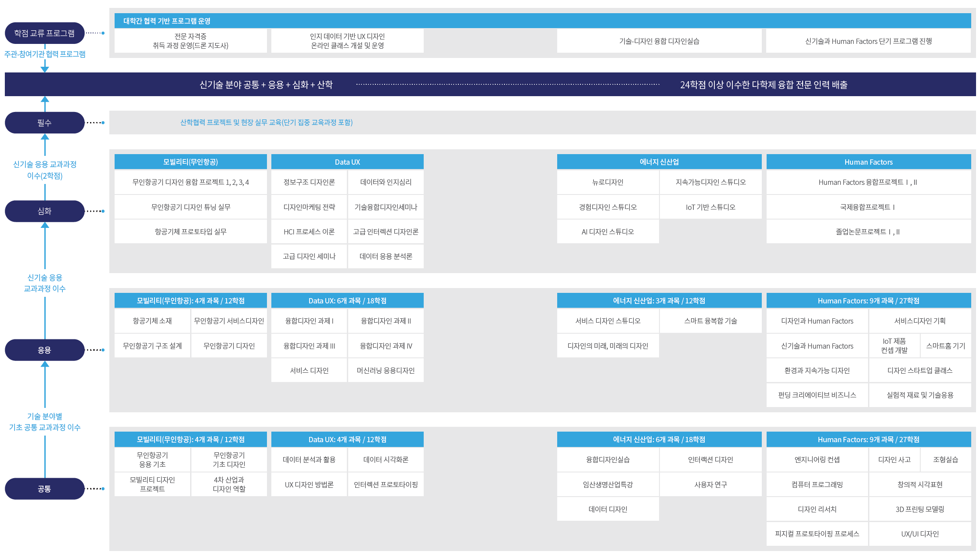Click the 심화 stage pill

(x=44, y=211)
